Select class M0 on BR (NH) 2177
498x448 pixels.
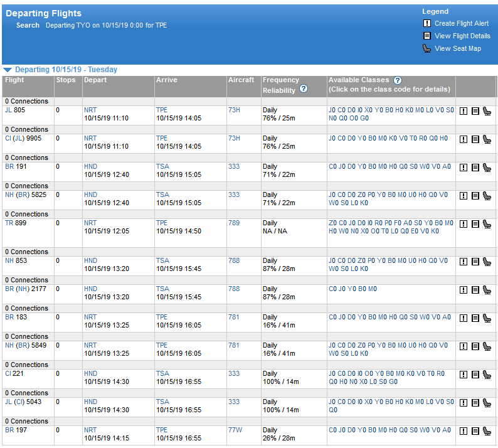[372, 289]
